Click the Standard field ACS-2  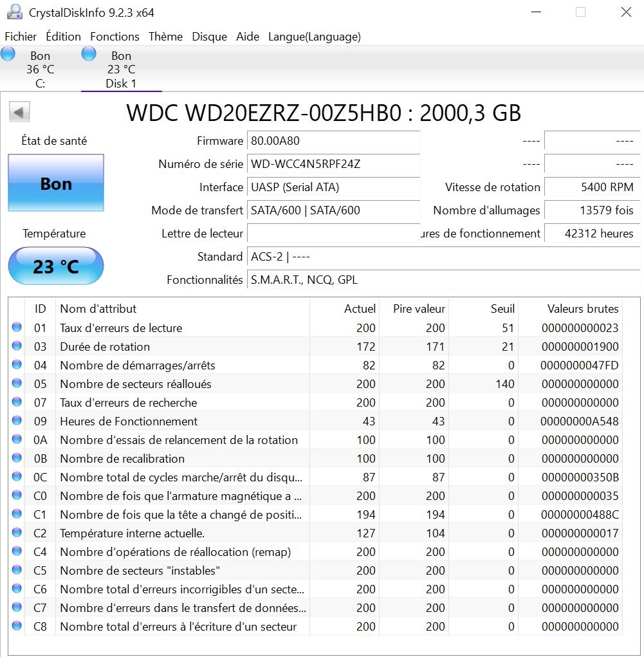pyautogui.click(x=444, y=257)
